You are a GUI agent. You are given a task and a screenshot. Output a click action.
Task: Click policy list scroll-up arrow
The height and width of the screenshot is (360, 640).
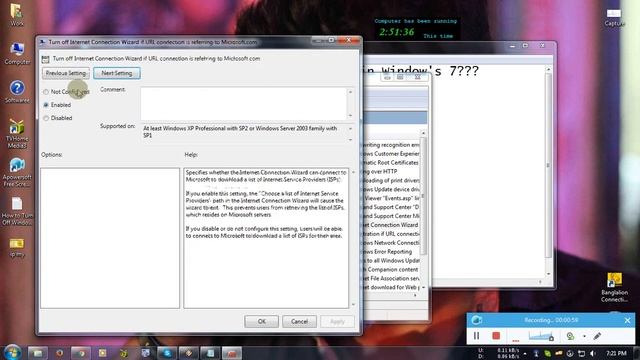point(423,133)
